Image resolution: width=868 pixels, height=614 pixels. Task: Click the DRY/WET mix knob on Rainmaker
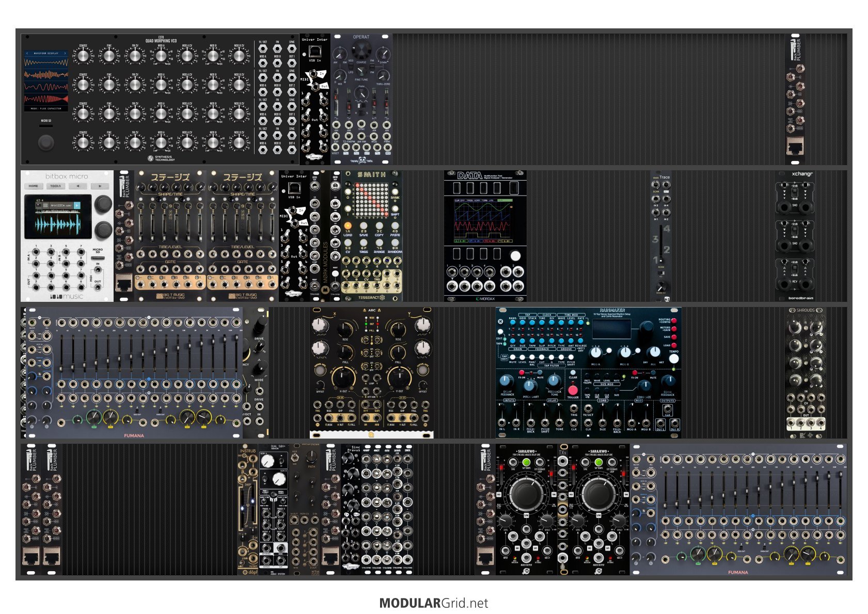(x=654, y=352)
